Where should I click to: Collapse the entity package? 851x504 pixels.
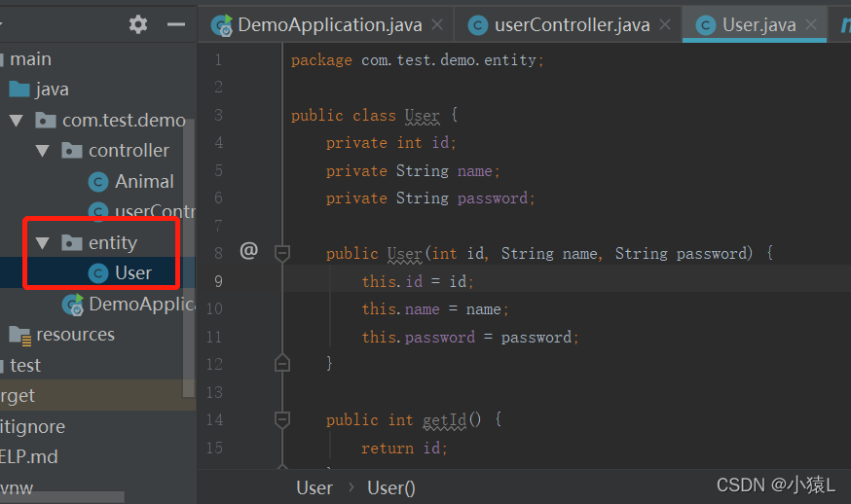tap(42, 242)
